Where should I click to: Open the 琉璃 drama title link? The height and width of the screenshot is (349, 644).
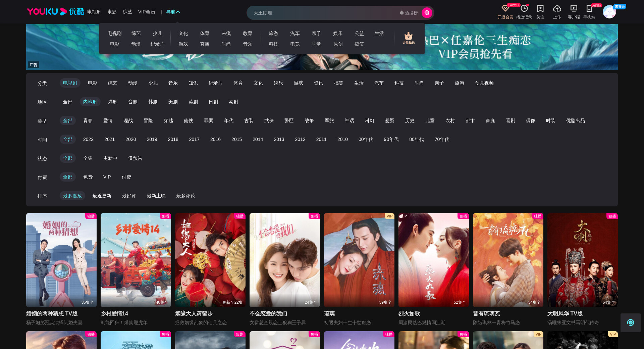[329, 313]
